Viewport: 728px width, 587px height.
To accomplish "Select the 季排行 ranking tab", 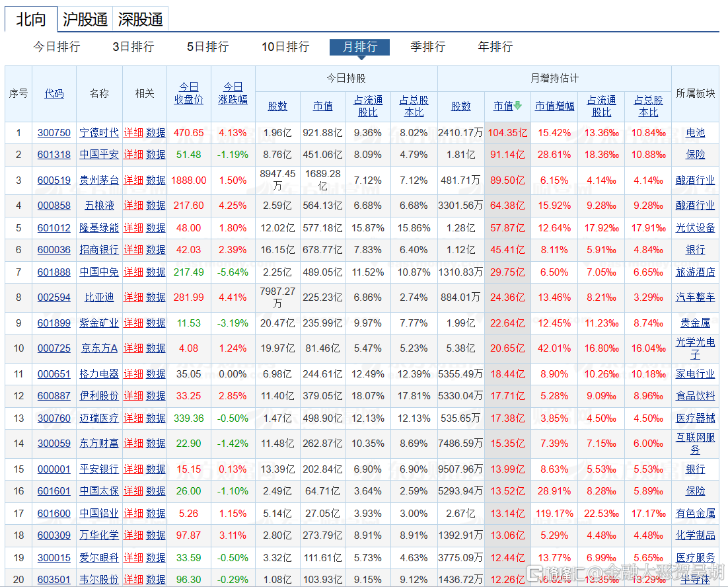I will [x=427, y=46].
